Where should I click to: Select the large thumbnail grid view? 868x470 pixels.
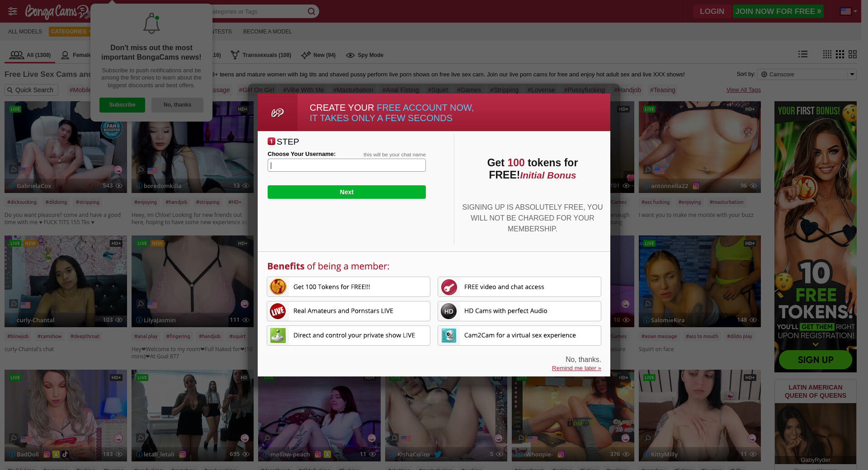coord(853,54)
